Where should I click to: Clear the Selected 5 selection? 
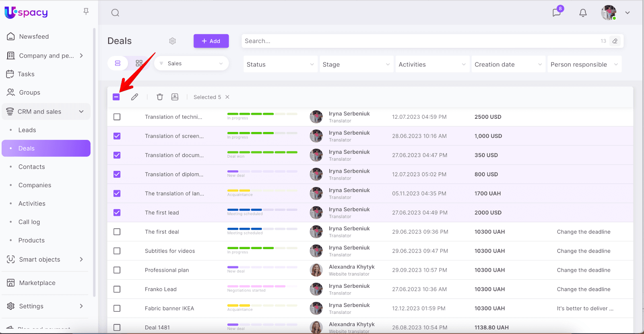[227, 97]
